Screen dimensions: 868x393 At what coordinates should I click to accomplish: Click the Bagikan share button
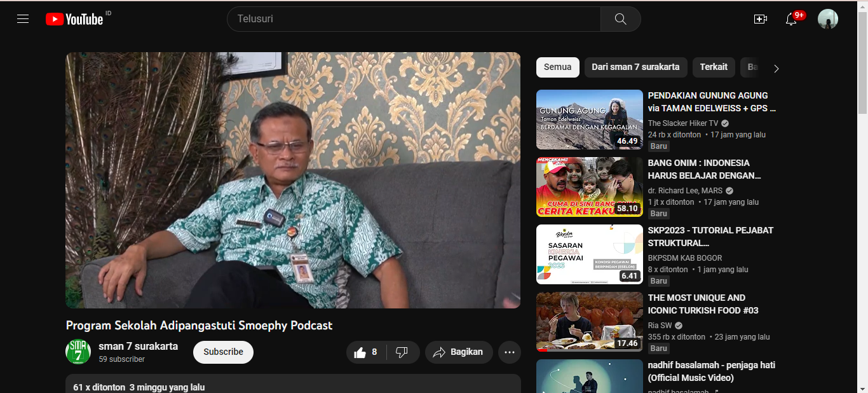(x=459, y=352)
